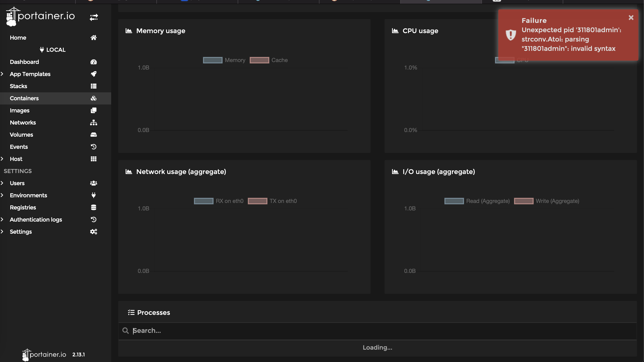Viewport: 644px width, 362px height.
Task: Click the Settings gear icon
Action: (93, 231)
